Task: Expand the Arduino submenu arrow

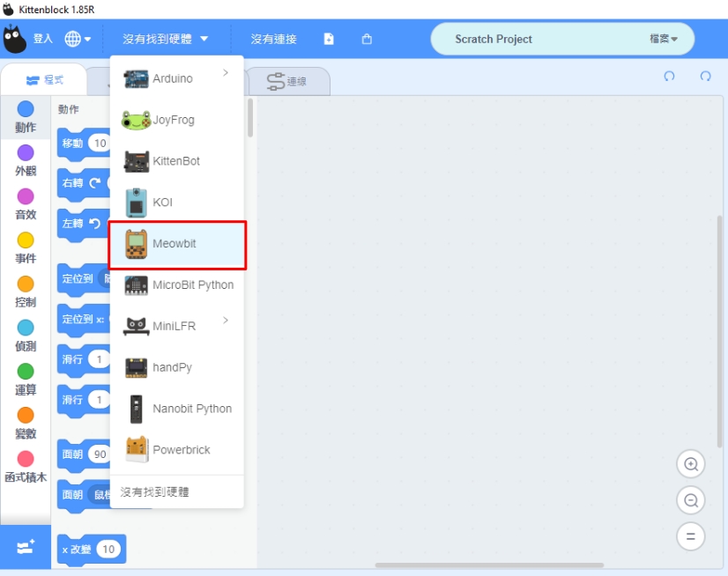Action: [226, 73]
